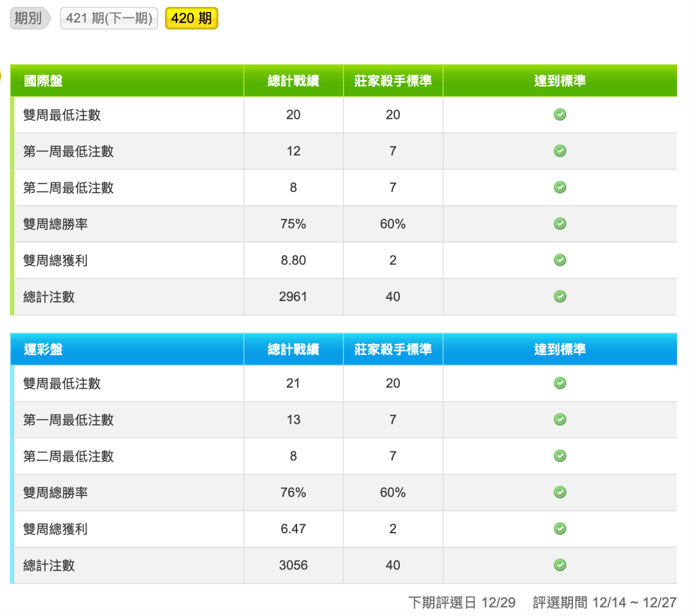Click 運彩盤 雙周總勝率 green check icon

560,492
